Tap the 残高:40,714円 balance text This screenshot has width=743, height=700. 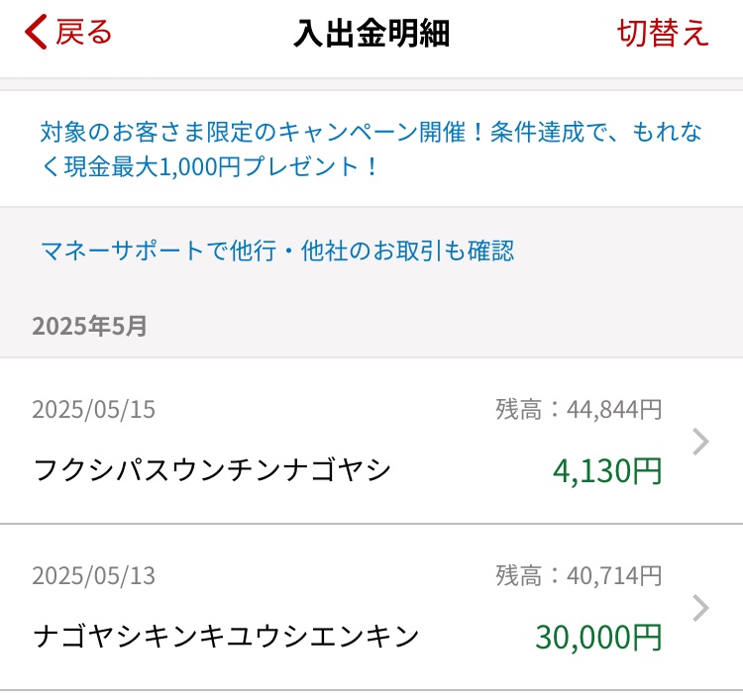click(x=579, y=575)
